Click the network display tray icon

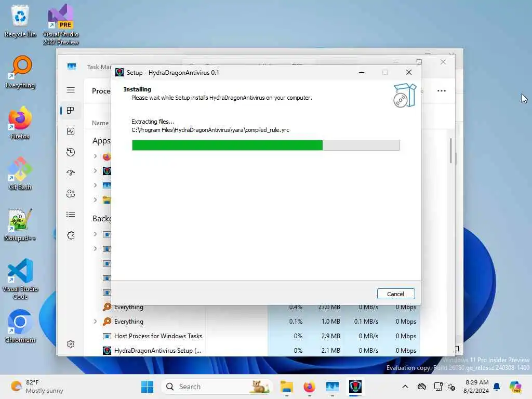[x=438, y=387]
